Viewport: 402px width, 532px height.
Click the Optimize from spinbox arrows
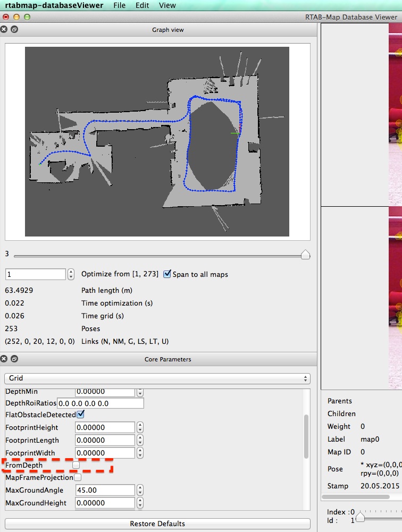point(71,274)
